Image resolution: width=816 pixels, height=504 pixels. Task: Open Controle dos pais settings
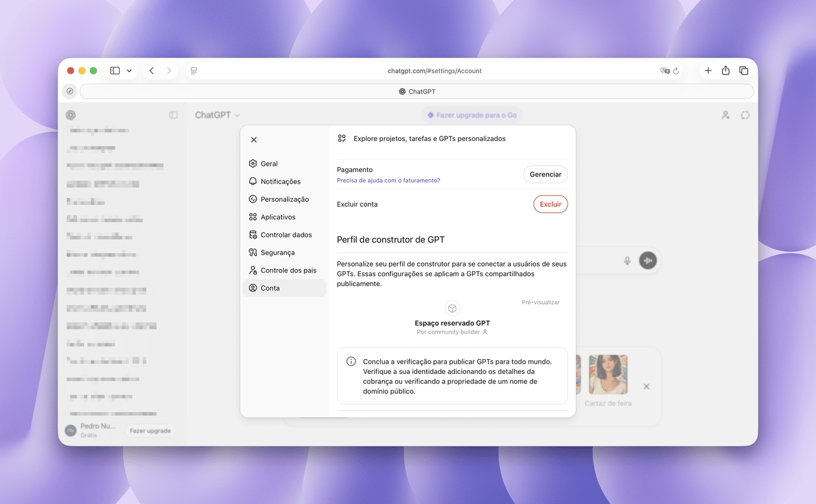point(288,270)
